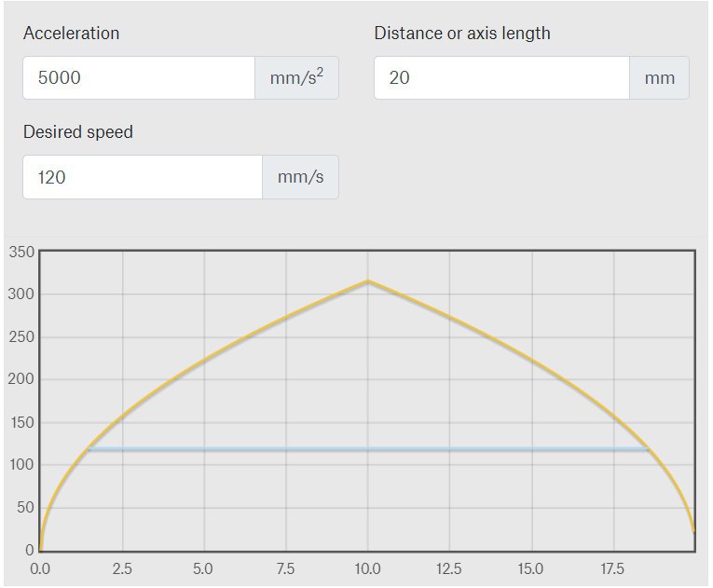Click the Distance or axis length label
713x588 pixels.
pyautogui.click(x=462, y=34)
